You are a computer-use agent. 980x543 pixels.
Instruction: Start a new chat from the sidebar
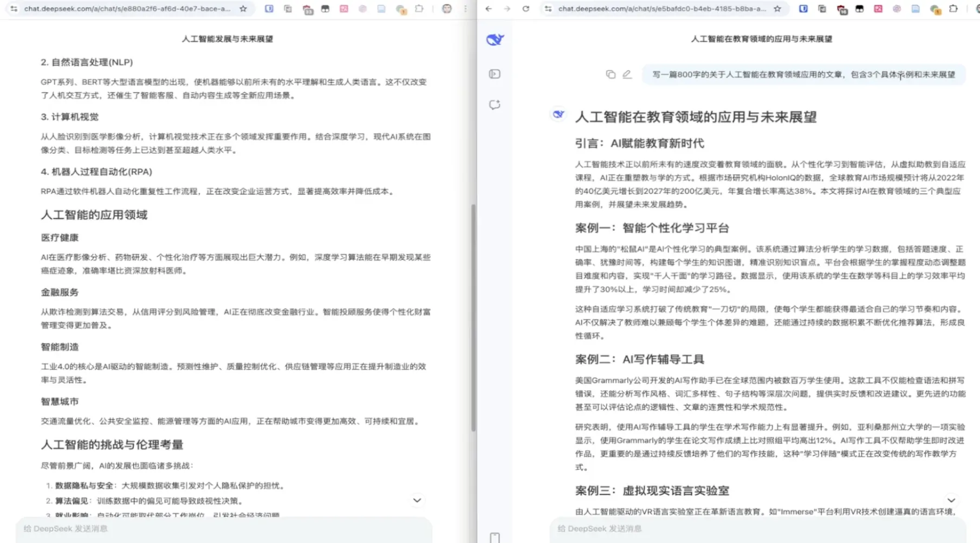(495, 105)
